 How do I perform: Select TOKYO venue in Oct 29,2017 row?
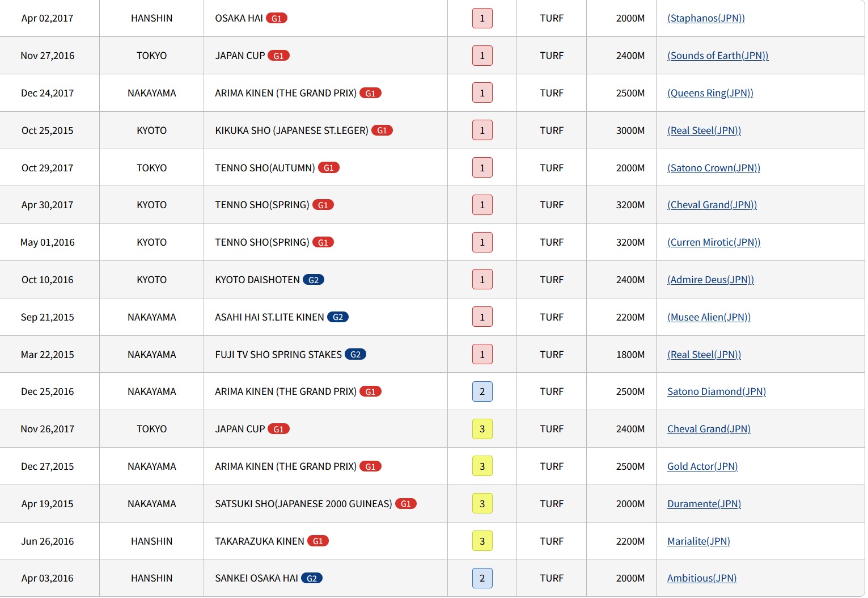tap(152, 168)
